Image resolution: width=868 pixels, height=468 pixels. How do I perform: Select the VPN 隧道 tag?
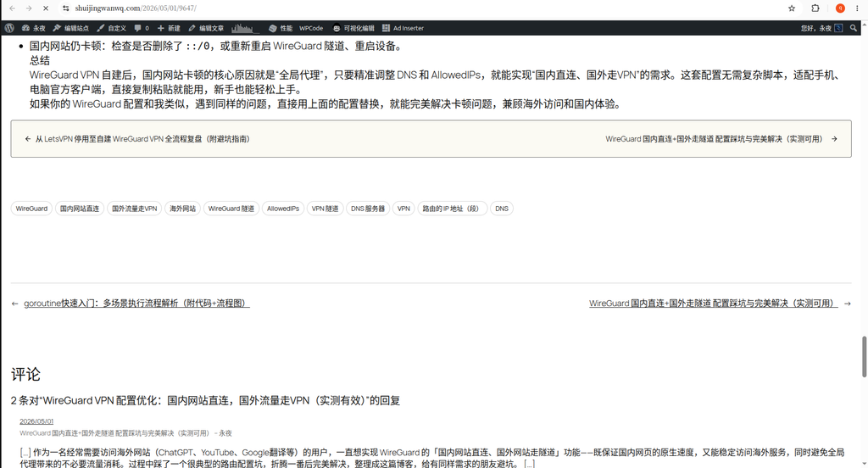pos(325,209)
